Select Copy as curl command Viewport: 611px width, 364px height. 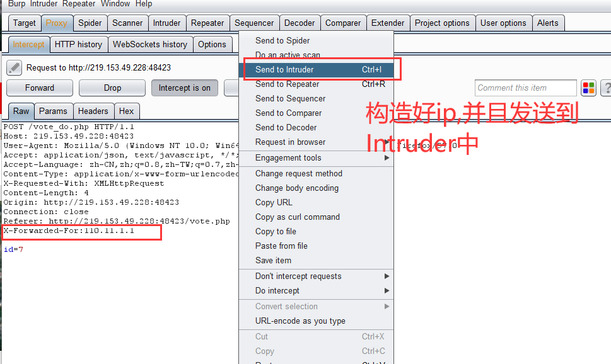click(x=316, y=217)
